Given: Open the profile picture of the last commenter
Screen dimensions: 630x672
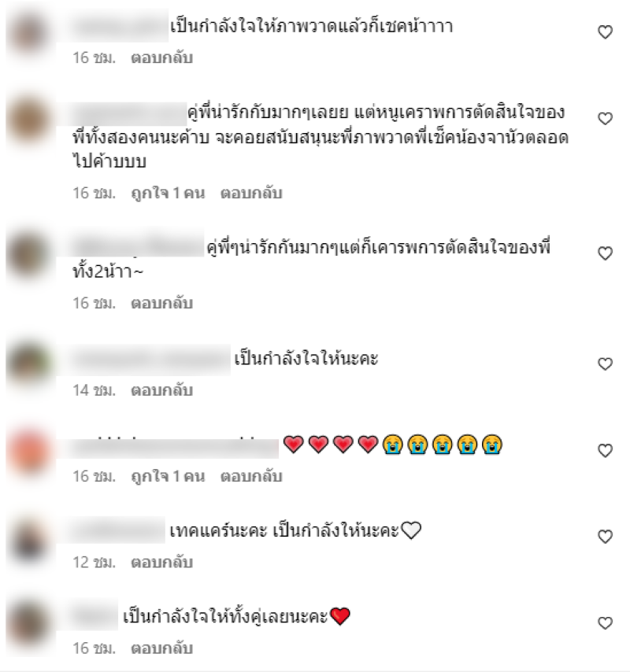Looking at the screenshot, I should 29,623.
